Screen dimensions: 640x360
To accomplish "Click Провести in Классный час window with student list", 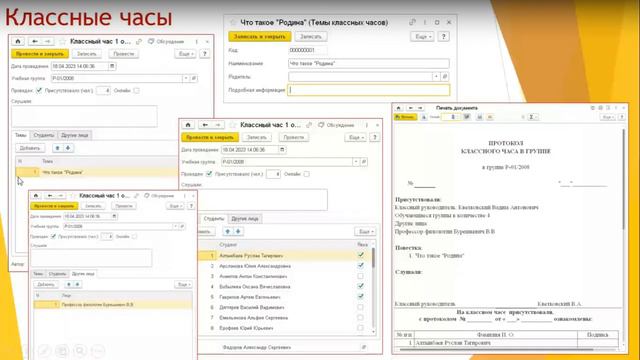I will coord(294,138).
